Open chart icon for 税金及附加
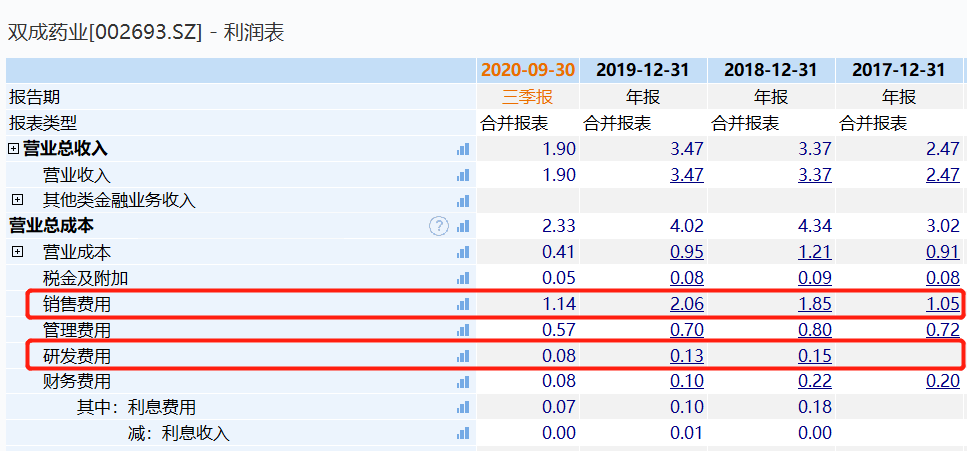Screen dimensions: 967x451 pyautogui.click(x=462, y=278)
